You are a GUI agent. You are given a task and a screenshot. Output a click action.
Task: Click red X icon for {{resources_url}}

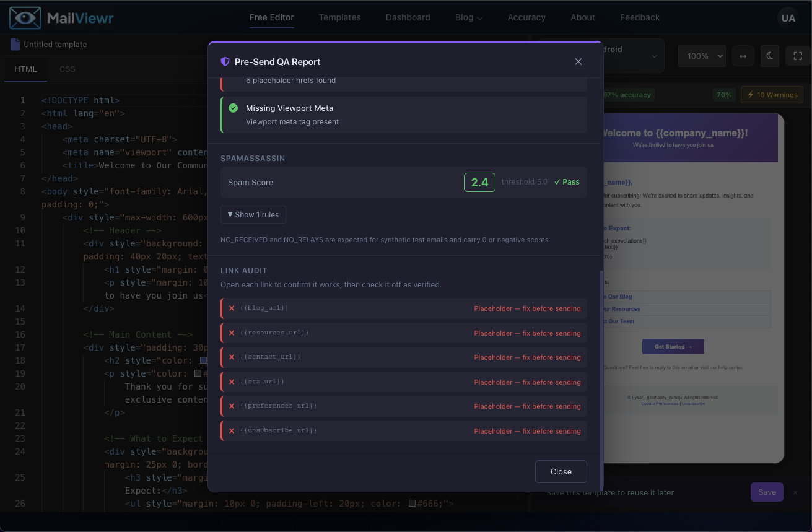(232, 333)
